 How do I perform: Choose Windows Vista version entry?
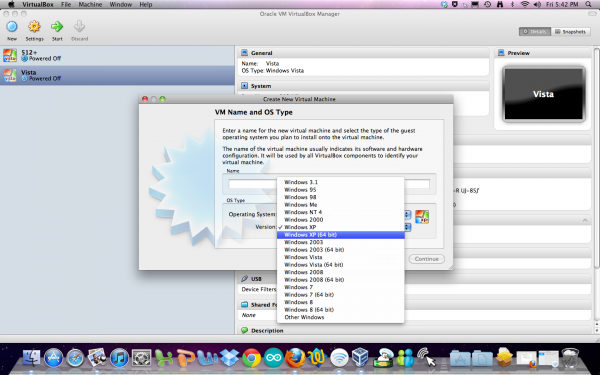pyautogui.click(x=341, y=257)
